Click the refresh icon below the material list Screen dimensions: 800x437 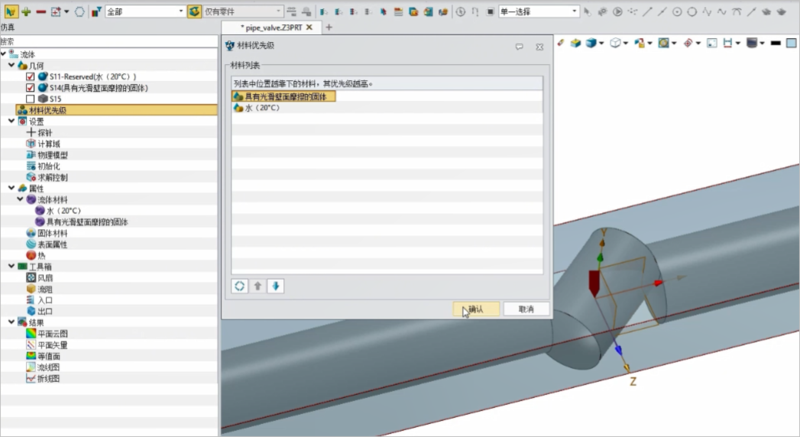(x=240, y=286)
